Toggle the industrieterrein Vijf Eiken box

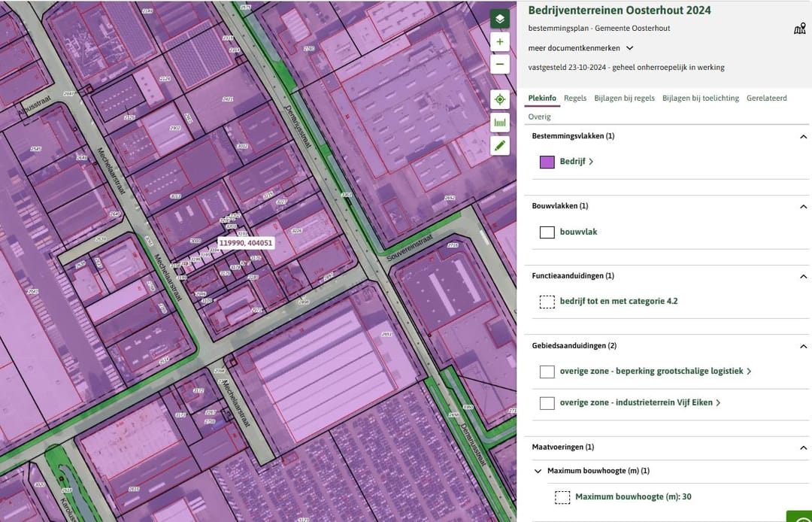point(547,403)
